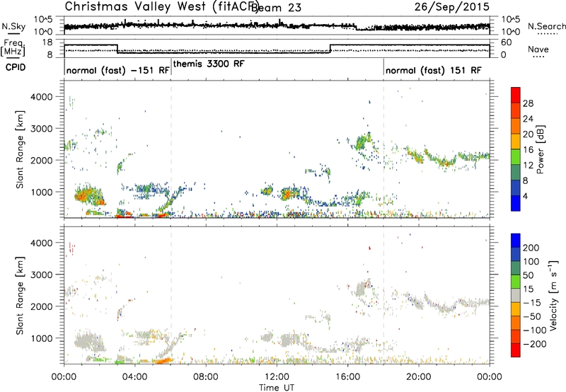This screenshot has height=392, width=566.
Task: Click the red swatch above 28 dB
Action: click(x=516, y=95)
